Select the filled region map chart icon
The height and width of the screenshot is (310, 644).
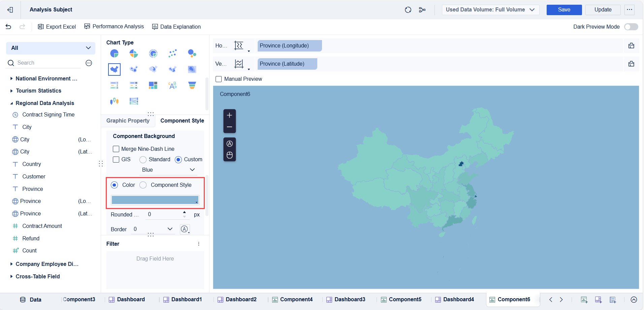pos(115,69)
